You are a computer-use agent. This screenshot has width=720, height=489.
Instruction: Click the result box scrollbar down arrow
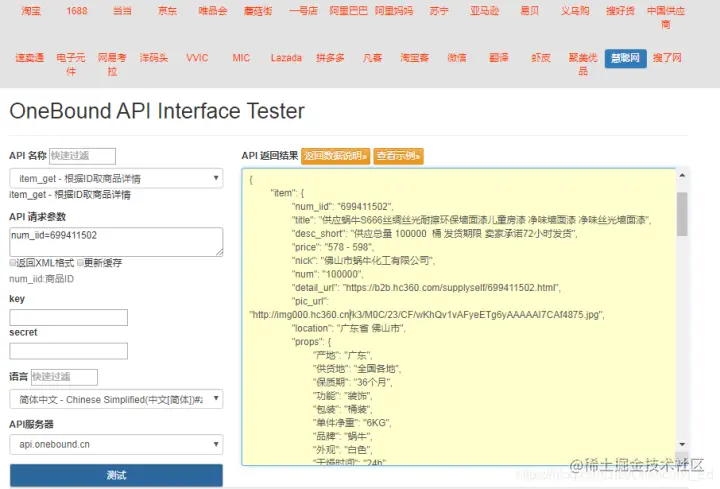(682, 444)
